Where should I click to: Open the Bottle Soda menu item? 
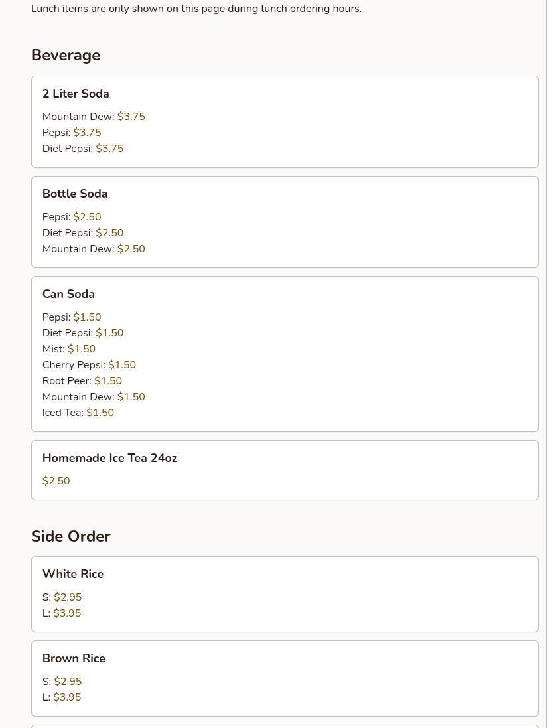point(75,194)
